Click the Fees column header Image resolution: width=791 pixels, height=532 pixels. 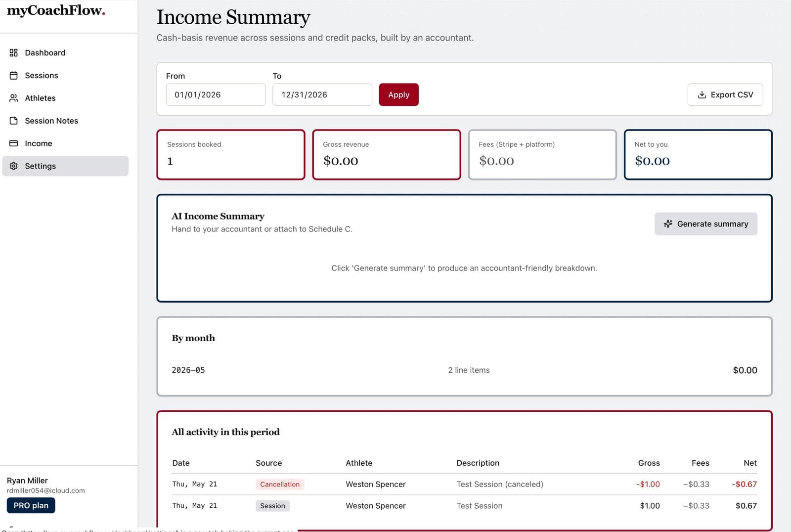[x=700, y=463]
